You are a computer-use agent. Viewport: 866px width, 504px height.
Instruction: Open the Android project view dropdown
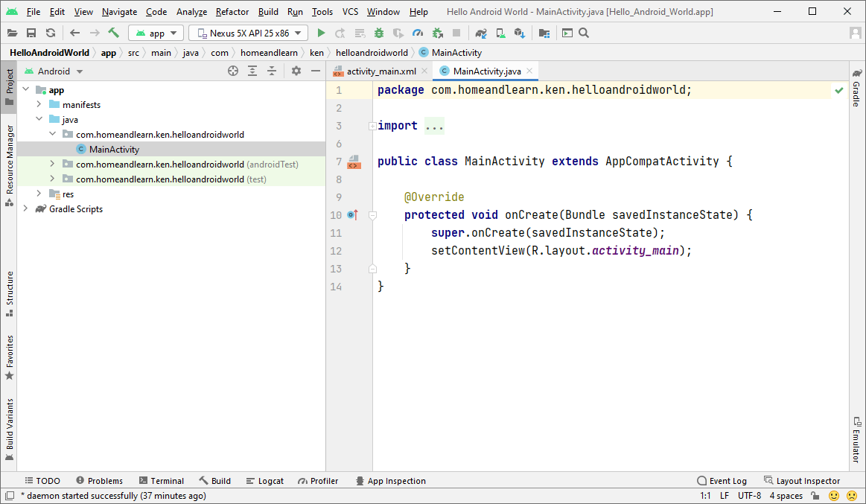54,71
